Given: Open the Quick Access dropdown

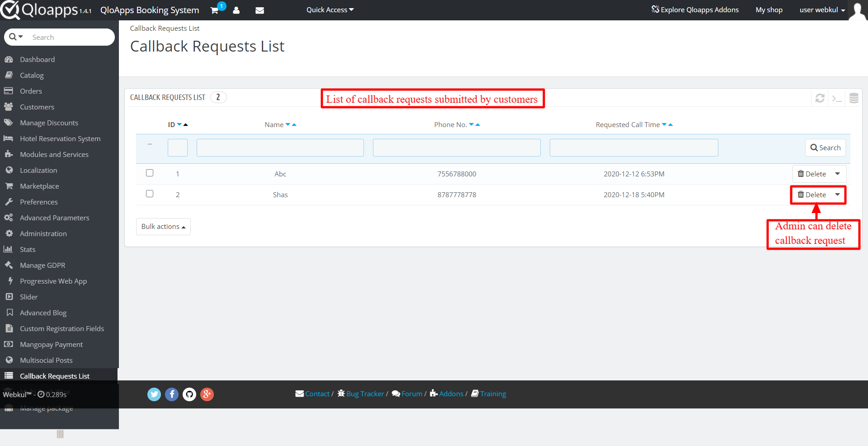Looking at the screenshot, I should [x=330, y=9].
